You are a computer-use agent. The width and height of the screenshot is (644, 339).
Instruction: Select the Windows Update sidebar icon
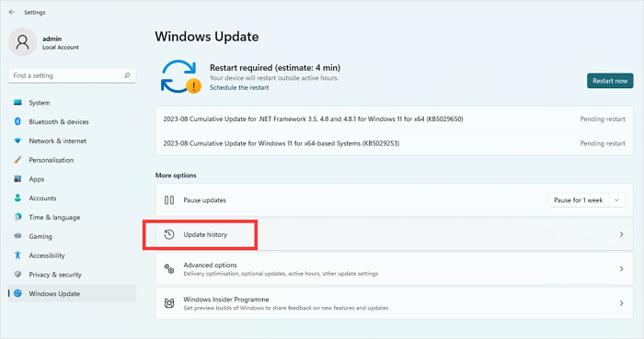click(17, 293)
